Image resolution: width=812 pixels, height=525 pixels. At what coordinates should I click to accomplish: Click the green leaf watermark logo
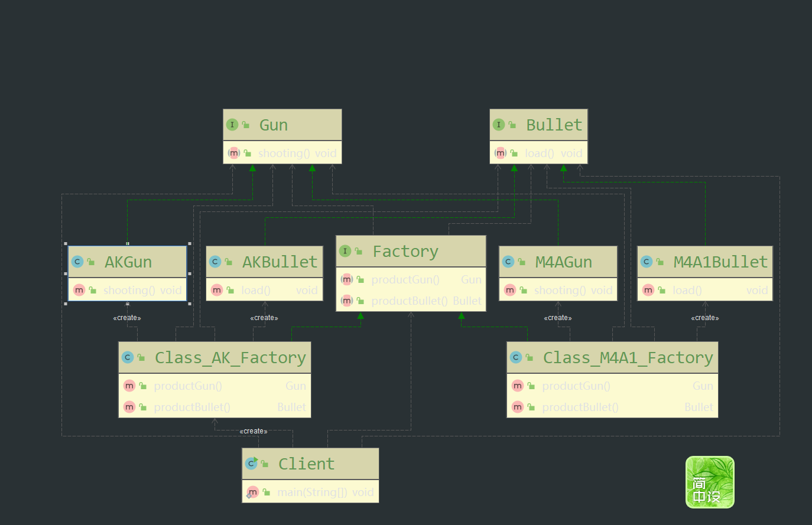pos(710,482)
